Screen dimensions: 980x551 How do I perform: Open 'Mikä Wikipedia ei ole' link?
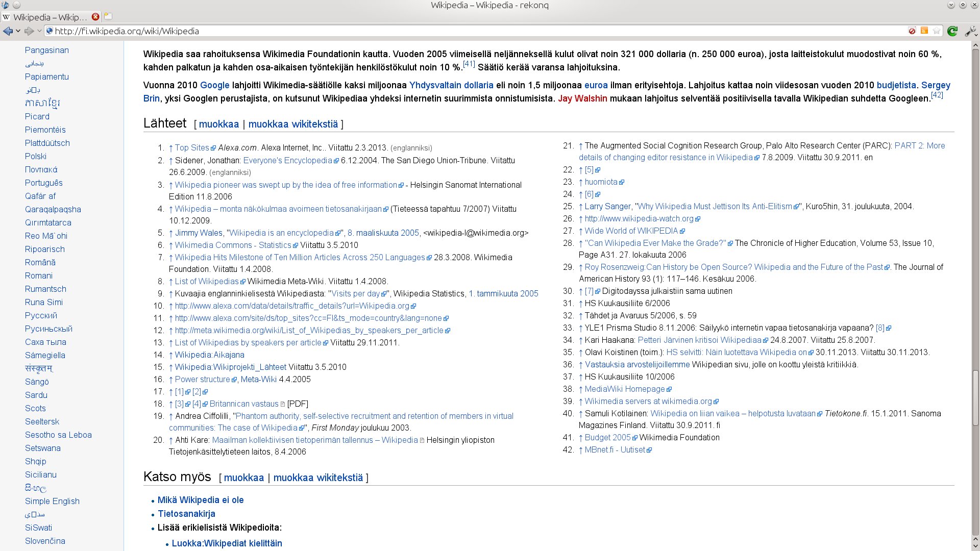click(x=201, y=500)
